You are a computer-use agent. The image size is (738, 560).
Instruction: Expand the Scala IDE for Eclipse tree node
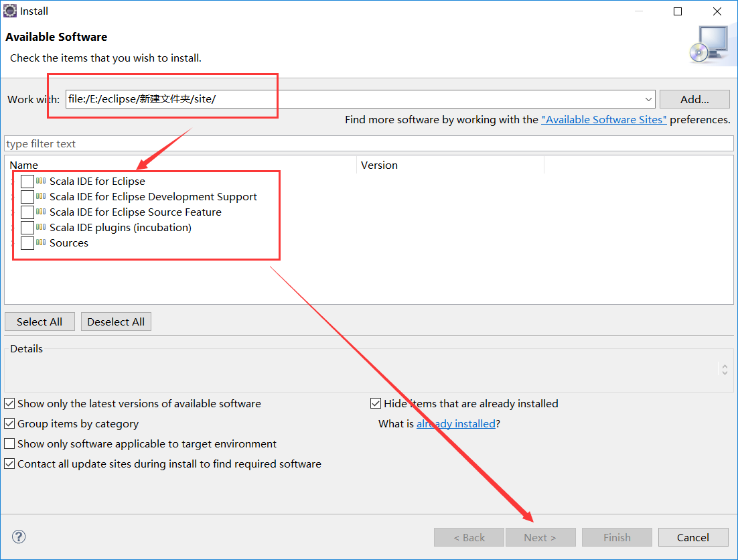pos(13,182)
